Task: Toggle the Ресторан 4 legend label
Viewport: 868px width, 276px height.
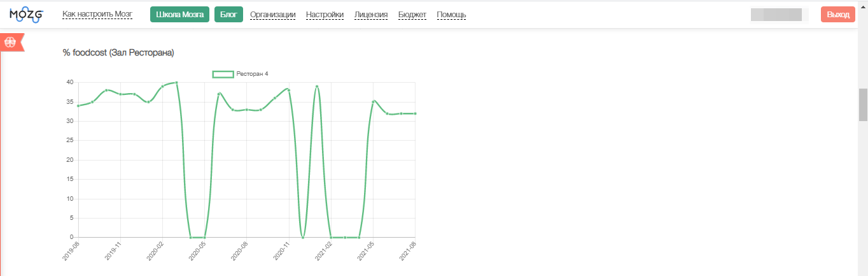Action: click(252, 74)
